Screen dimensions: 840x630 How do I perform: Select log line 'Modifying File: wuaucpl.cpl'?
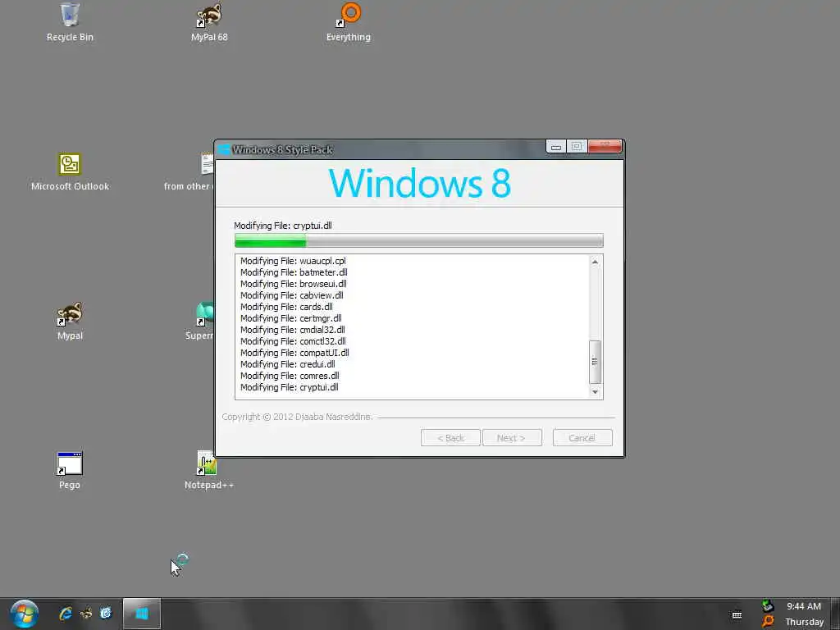[x=293, y=261]
